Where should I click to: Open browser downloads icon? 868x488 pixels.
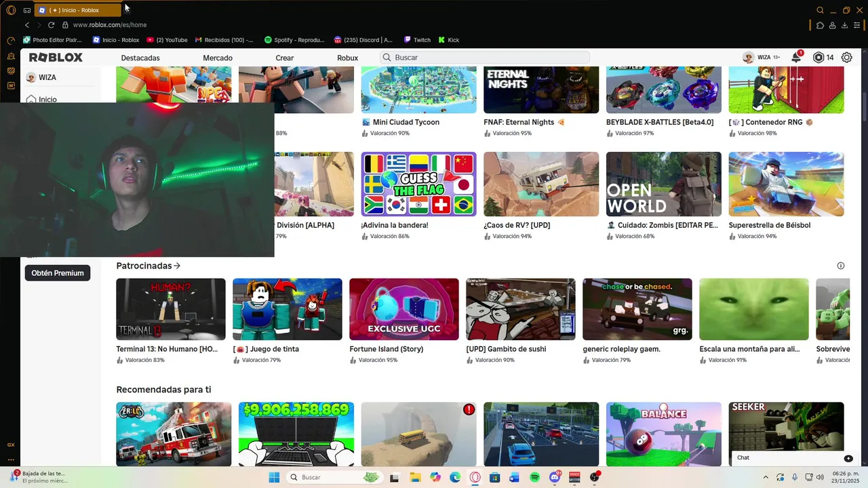pos(845,25)
